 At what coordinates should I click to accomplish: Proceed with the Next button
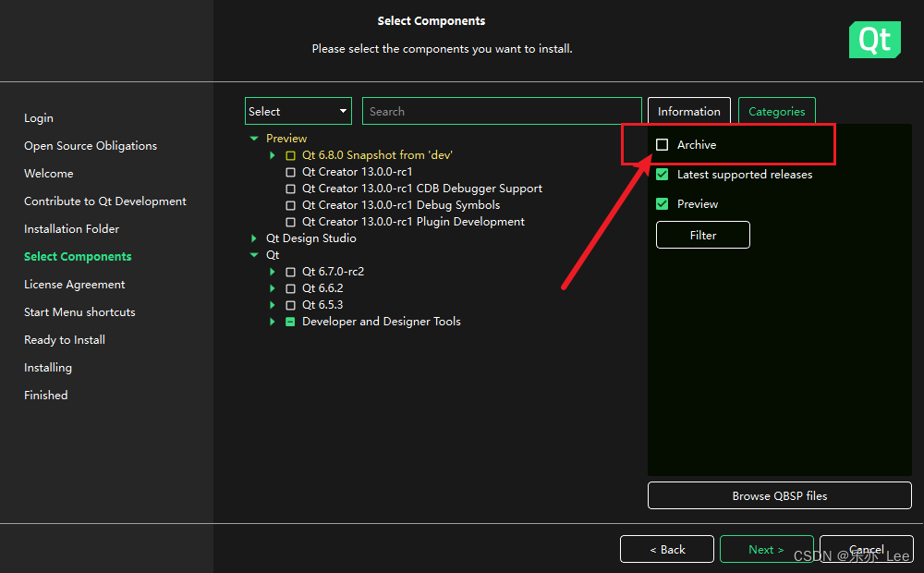pos(766,549)
